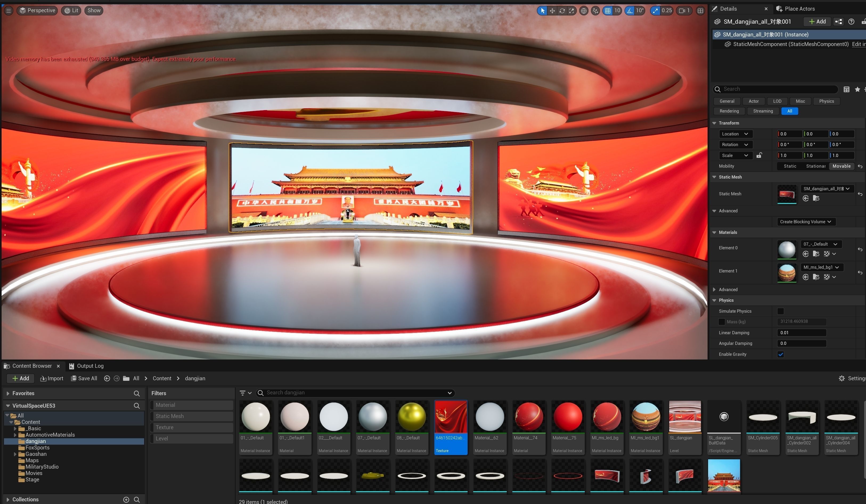Viewport: 866px width, 504px height.
Task: Reset Mobility to default arrow
Action: (860, 166)
